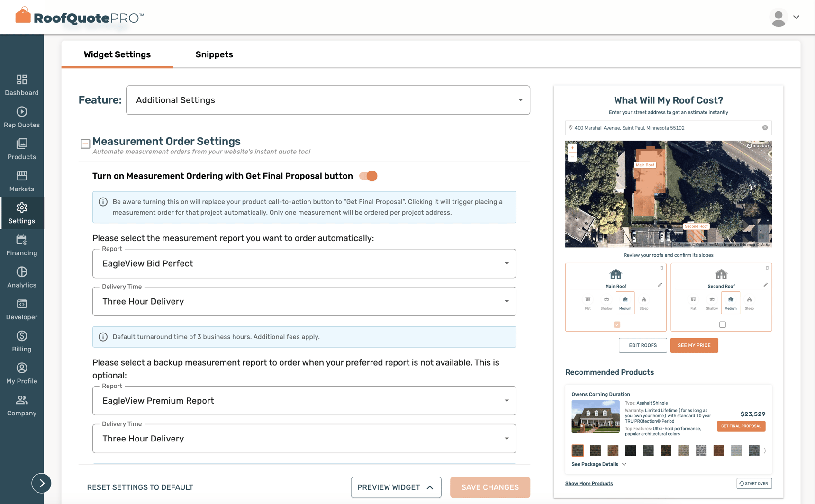815x504 pixels.
Task: Edit the Second Roof name
Action: point(765,285)
